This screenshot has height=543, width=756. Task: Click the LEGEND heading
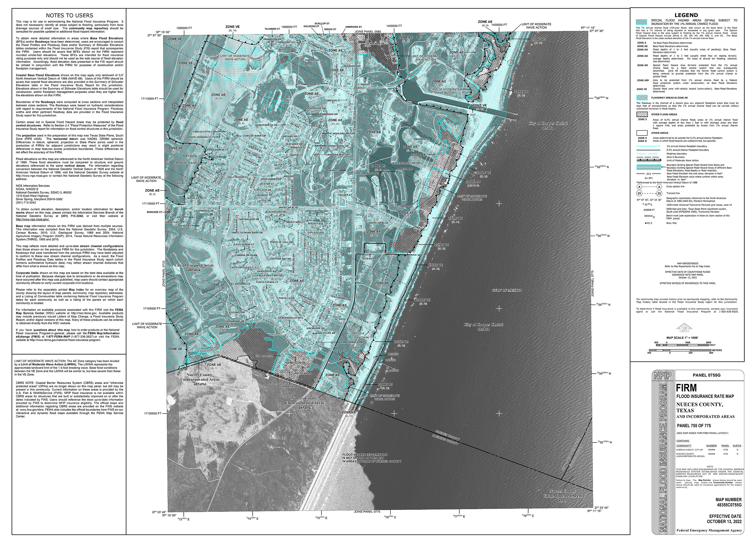click(686, 15)
